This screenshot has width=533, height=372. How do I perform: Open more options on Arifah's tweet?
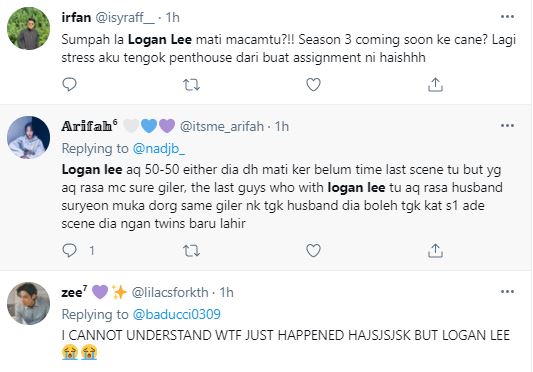507,126
